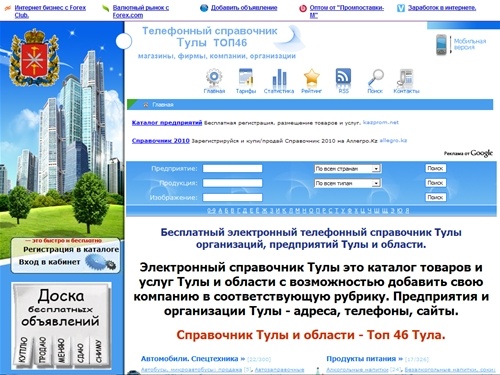This screenshot has width=500, height=375.
Task: Click the green icon beside Валютный рынок
Action: pyautogui.click(x=105, y=8)
